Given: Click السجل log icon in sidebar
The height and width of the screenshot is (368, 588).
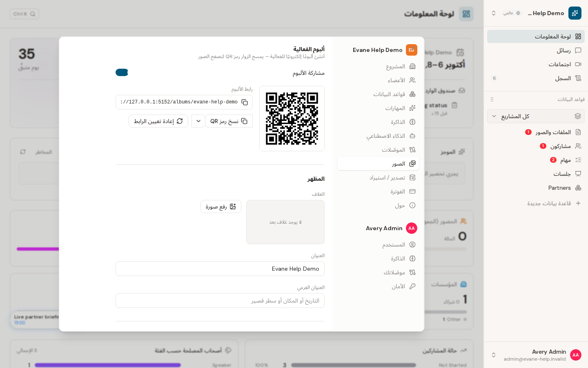Looking at the screenshot, I should pyautogui.click(x=578, y=78).
